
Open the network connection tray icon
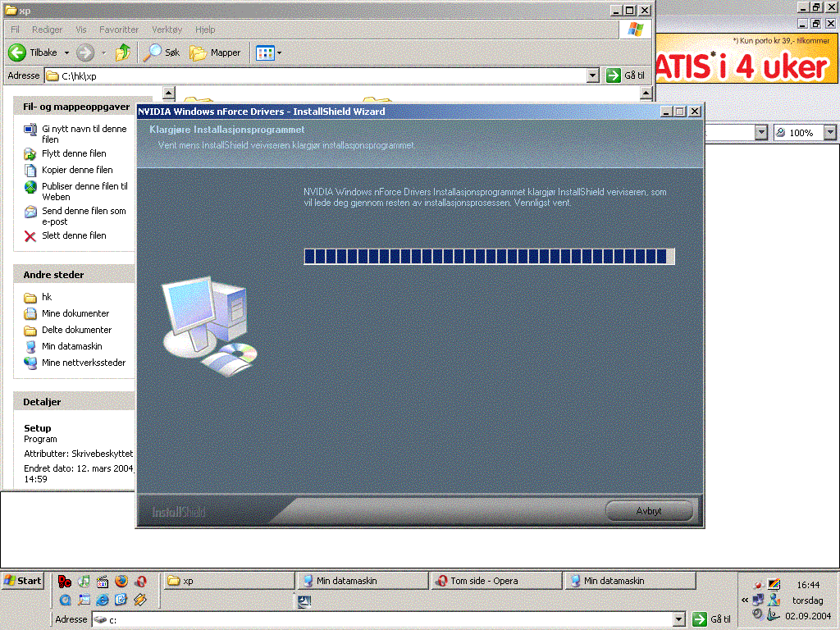(758, 600)
